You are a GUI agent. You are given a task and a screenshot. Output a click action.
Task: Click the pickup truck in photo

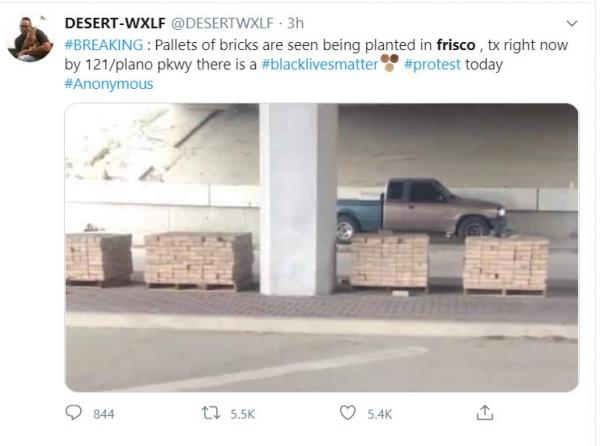pyautogui.click(x=421, y=208)
